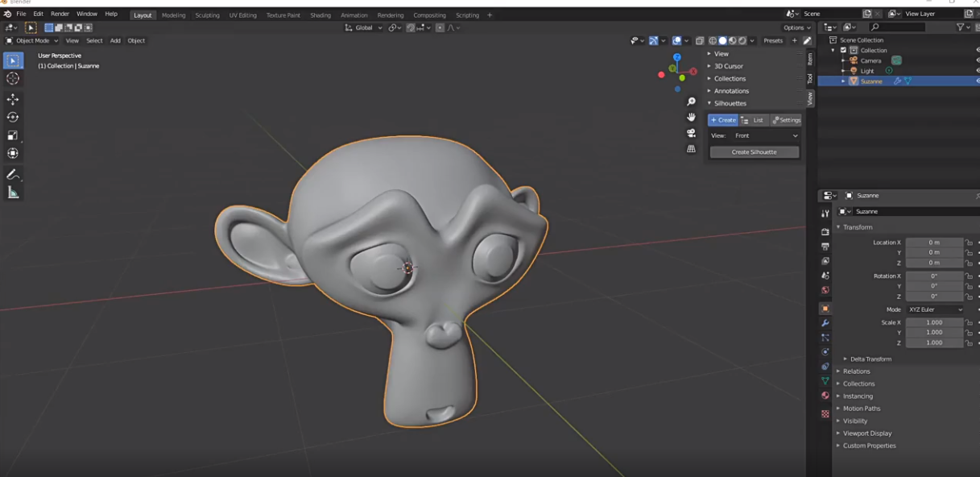The height and width of the screenshot is (477, 980).
Task: Toggle show overlays button
Action: click(x=676, y=40)
